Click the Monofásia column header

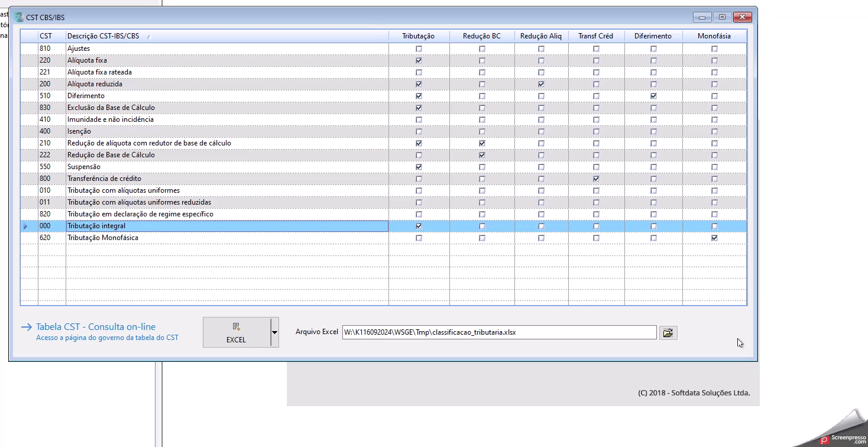(714, 36)
